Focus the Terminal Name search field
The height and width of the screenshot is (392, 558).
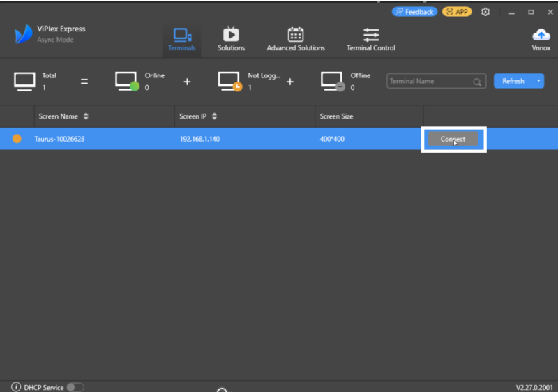tap(429, 82)
